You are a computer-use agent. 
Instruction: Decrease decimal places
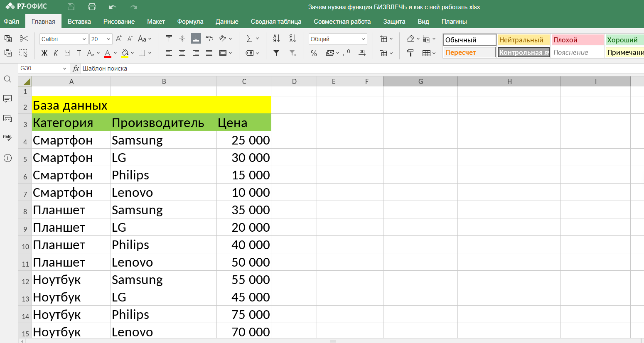tap(347, 53)
